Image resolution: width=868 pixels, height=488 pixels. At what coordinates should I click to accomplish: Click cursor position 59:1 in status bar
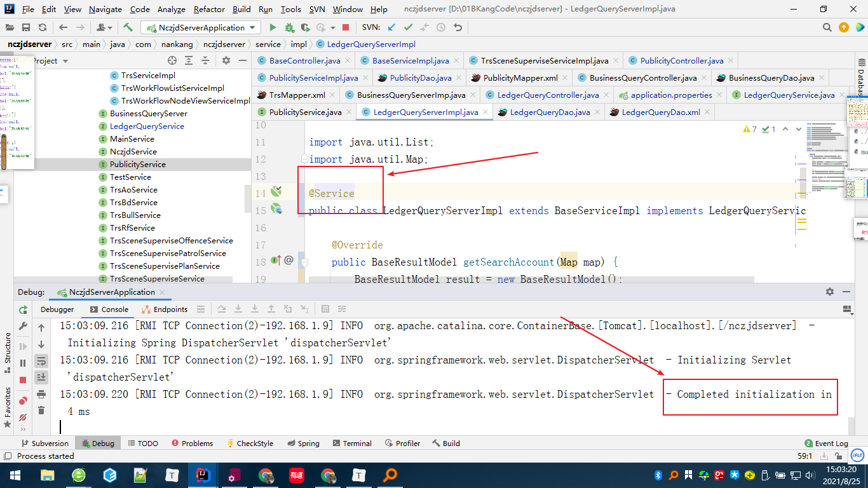coord(805,456)
